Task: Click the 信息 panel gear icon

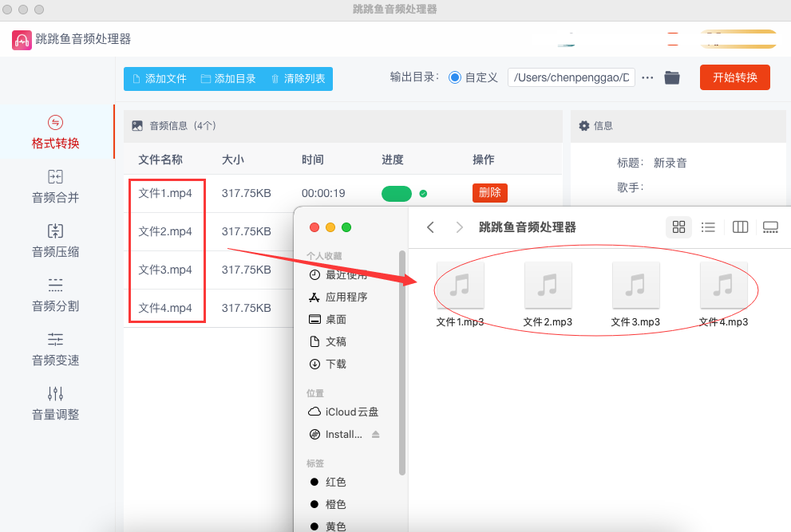Action: 583,125
